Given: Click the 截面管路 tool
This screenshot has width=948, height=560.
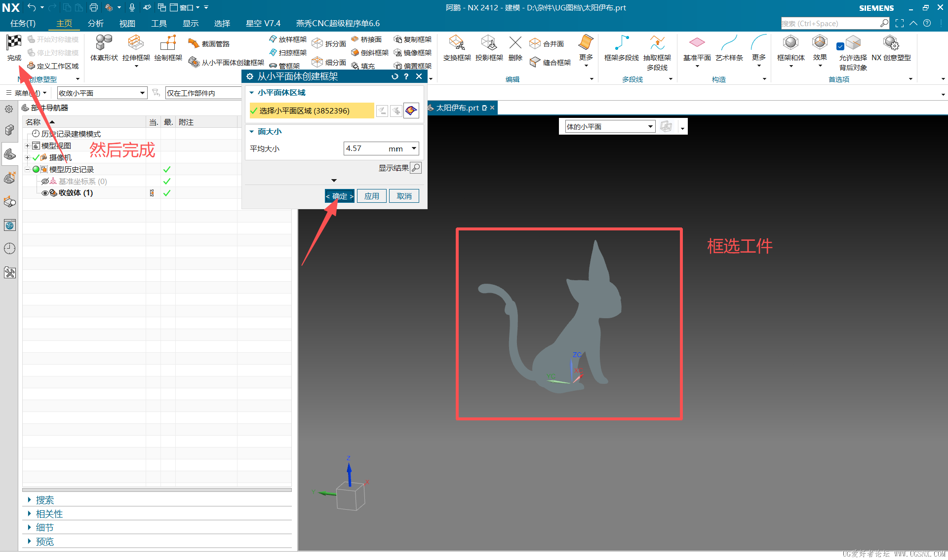Looking at the screenshot, I should 209,44.
